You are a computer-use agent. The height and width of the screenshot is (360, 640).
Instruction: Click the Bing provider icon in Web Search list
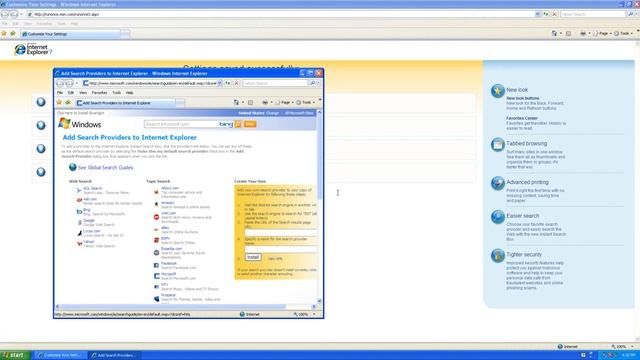[79, 211]
